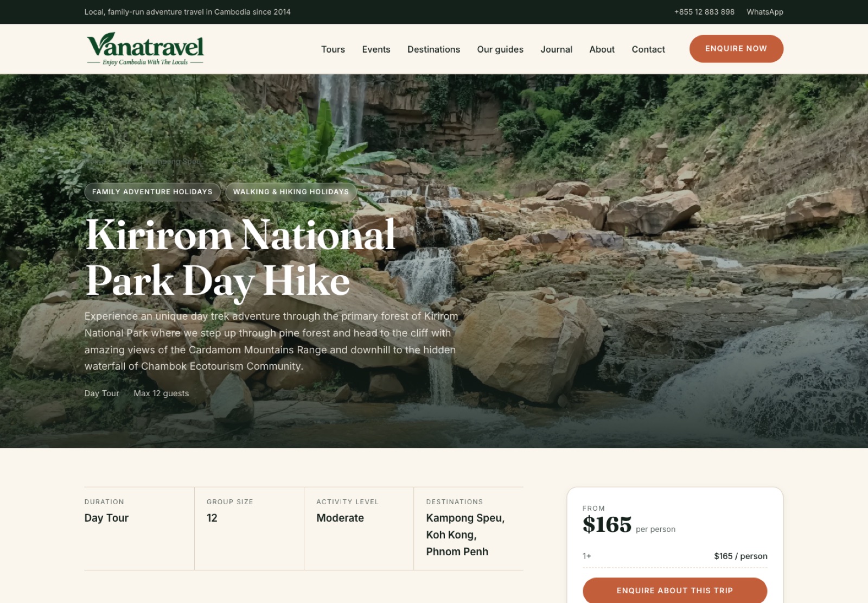This screenshot has width=868, height=603.
Task: Open the Our guides page
Action: pos(500,49)
